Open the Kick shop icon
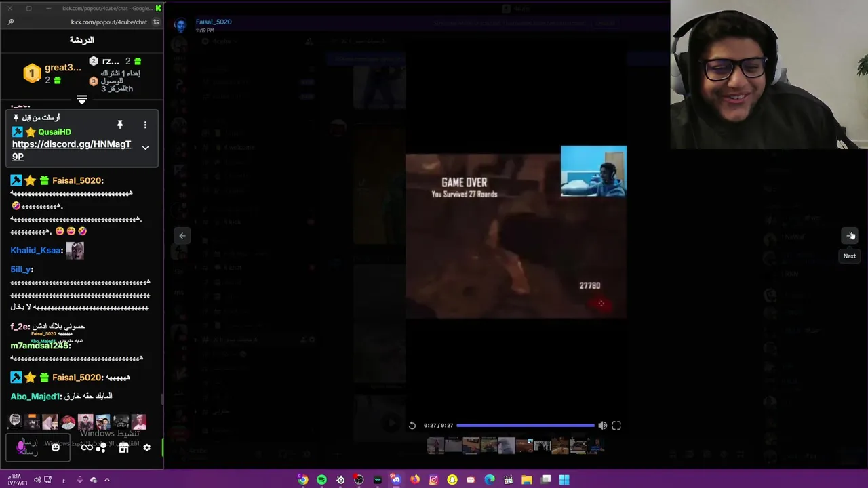The image size is (868, 488). pyautogui.click(x=123, y=447)
